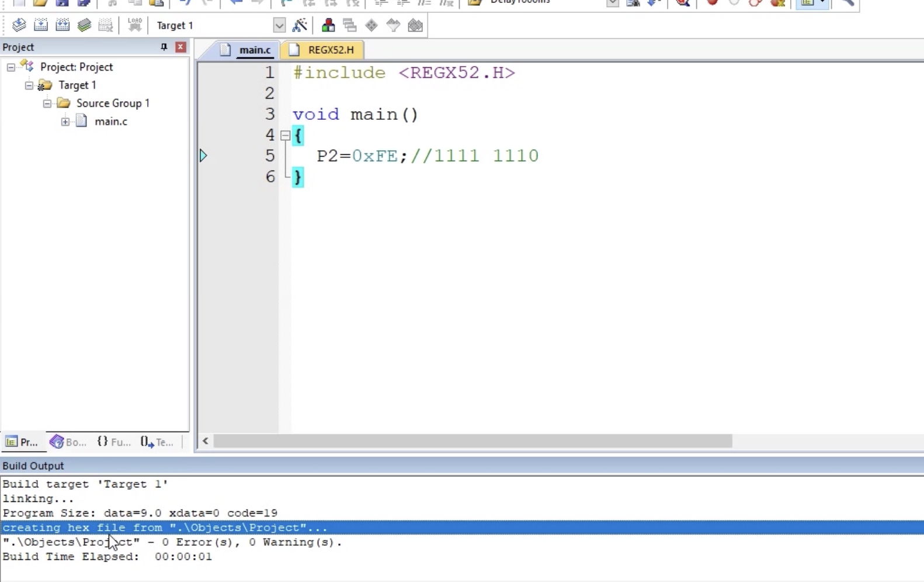Click the grayed Stop build icon
Image resolution: width=924 pixels, height=582 pixels.
(106, 25)
